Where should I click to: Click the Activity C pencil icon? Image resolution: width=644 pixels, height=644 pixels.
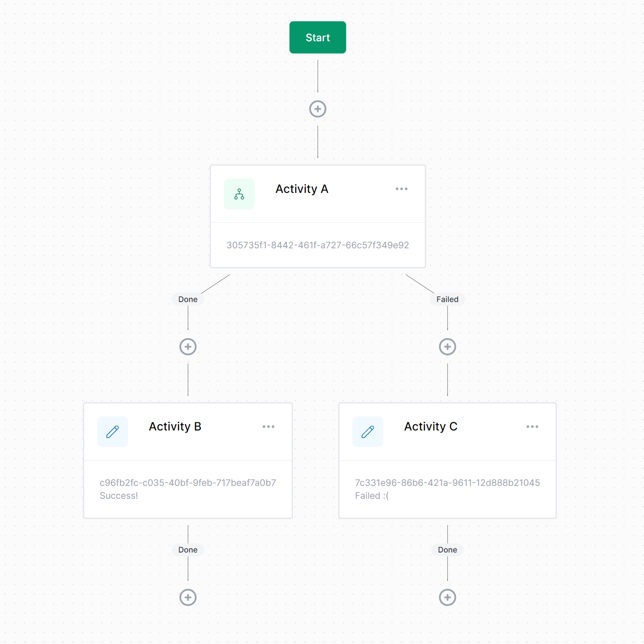point(368,431)
